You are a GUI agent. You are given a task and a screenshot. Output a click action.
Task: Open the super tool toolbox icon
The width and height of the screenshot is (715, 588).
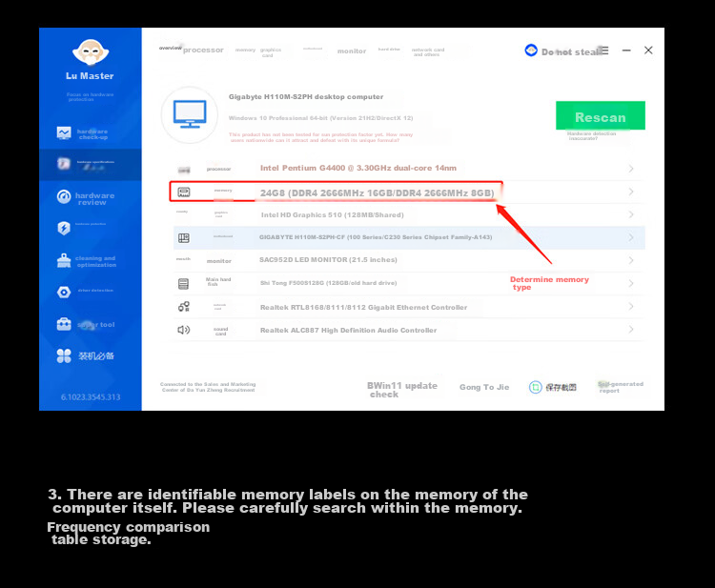[64, 324]
